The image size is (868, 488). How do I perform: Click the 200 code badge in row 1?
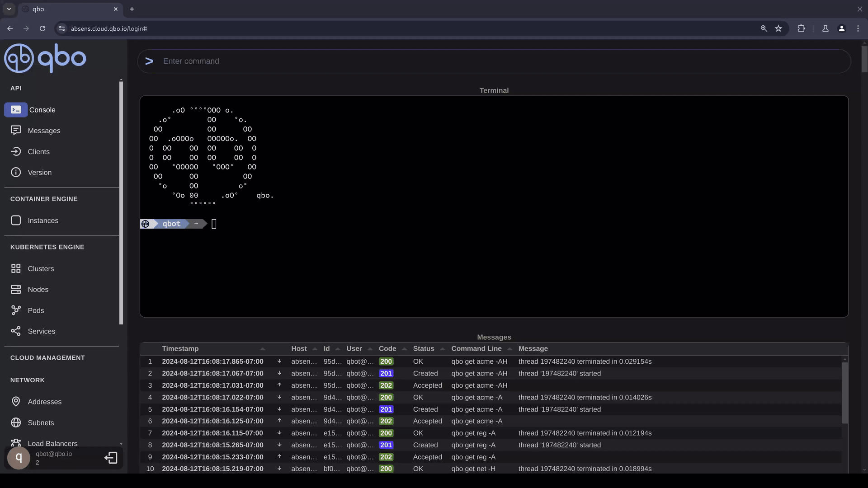point(386,361)
